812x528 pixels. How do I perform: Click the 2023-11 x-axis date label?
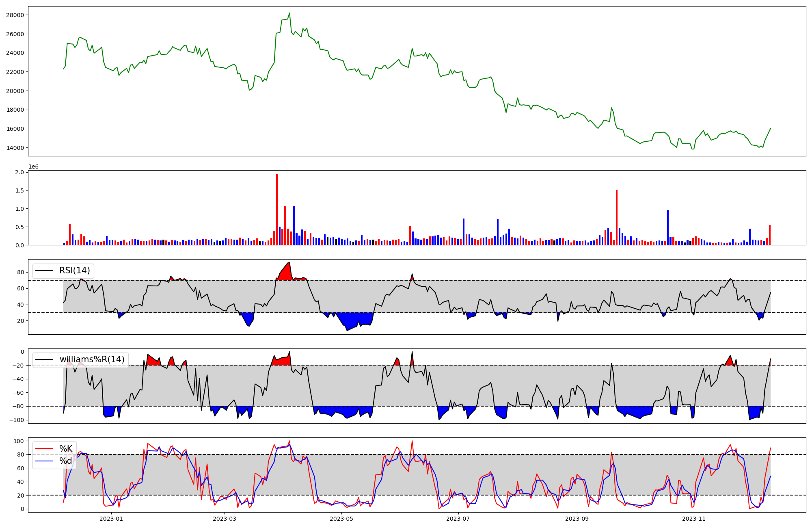point(694,519)
